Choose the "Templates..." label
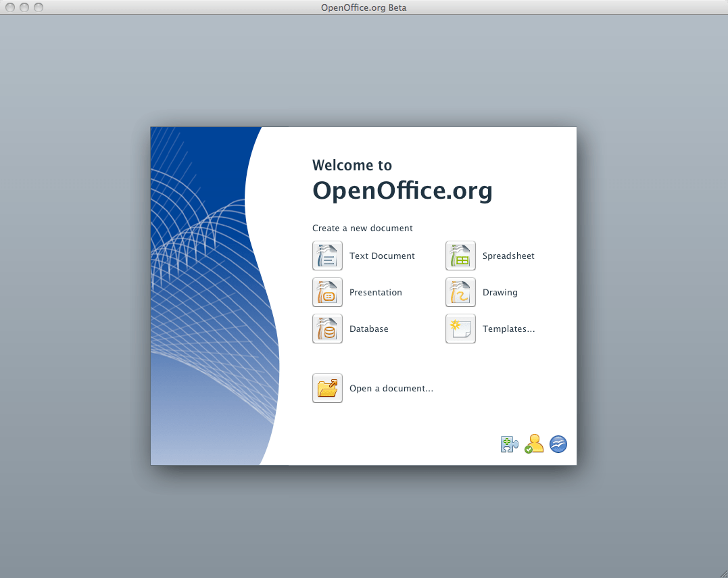This screenshot has width=728, height=578. [x=509, y=329]
